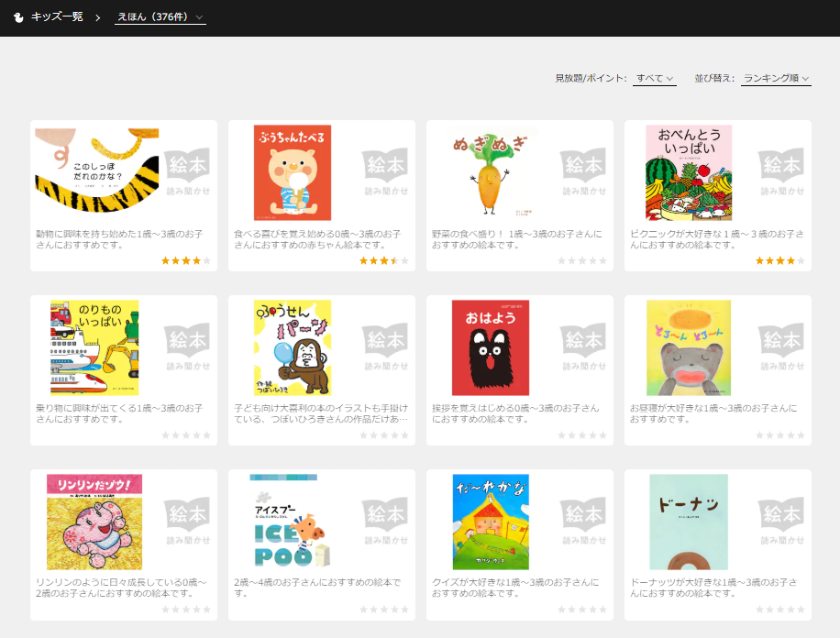Viewport: 840px width, 638px height.
Task: Open the このしっぽだれのかな？ book cover
Action: point(97,170)
